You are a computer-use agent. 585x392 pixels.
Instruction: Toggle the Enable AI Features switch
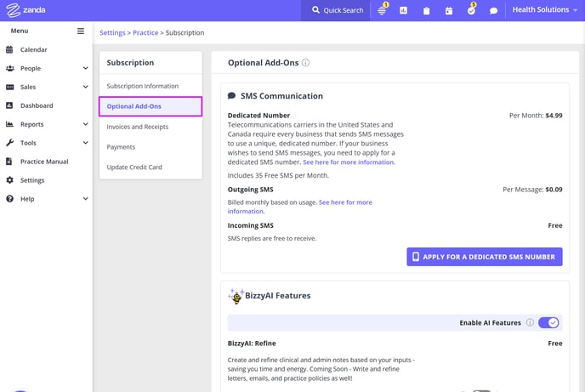coord(548,322)
